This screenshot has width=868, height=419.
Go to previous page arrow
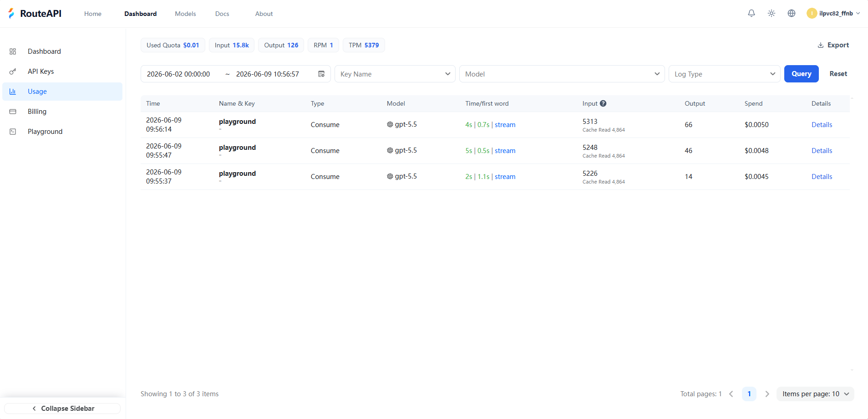[731, 394]
